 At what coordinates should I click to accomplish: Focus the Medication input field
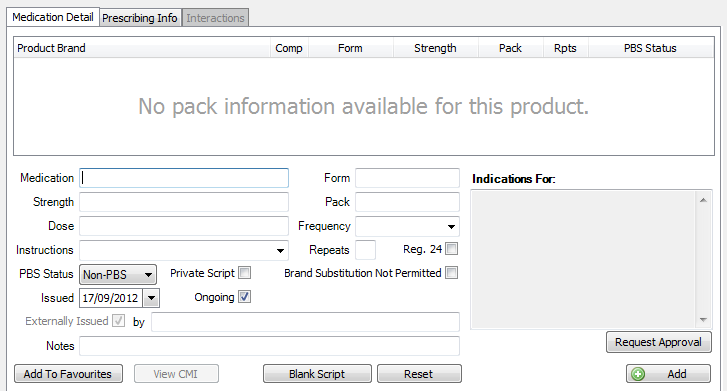[x=184, y=178]
